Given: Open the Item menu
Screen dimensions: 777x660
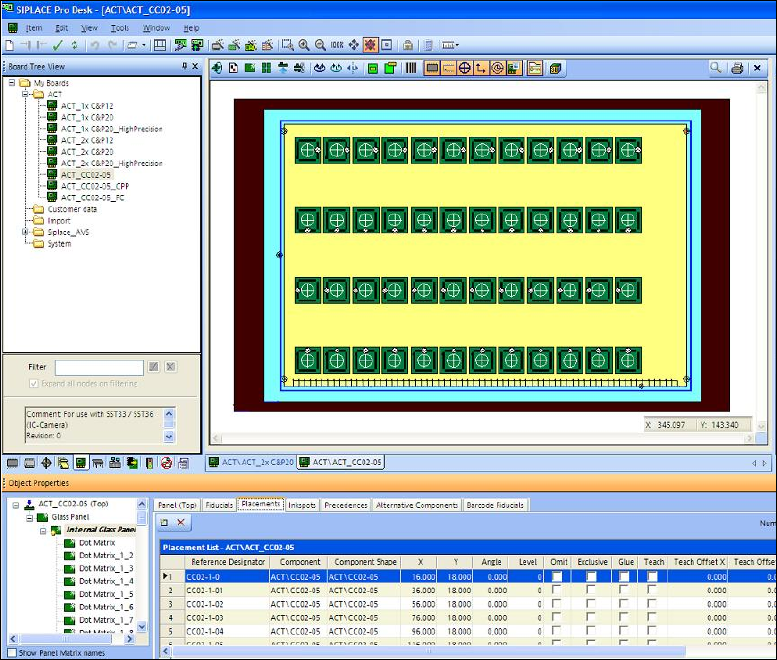Looking at the screenshot, I should coord(34,28).
